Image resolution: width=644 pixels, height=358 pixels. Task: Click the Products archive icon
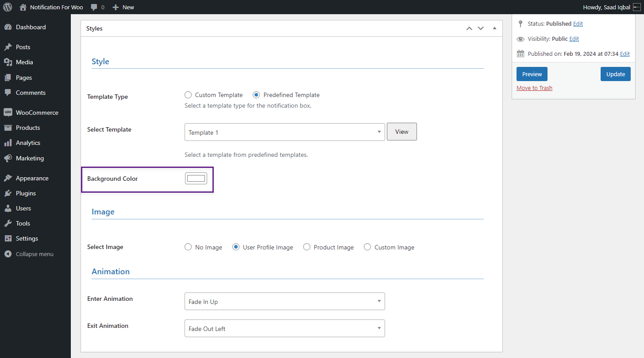coord(8,128)
